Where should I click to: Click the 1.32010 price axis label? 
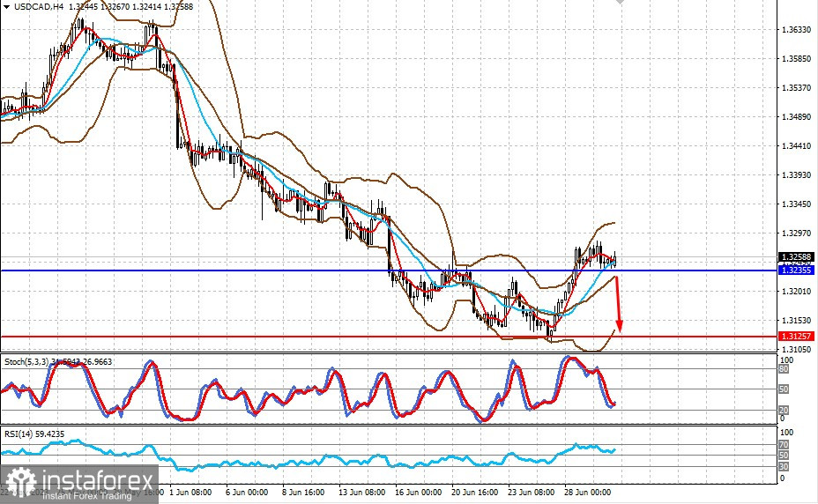[x=796, y=291]
